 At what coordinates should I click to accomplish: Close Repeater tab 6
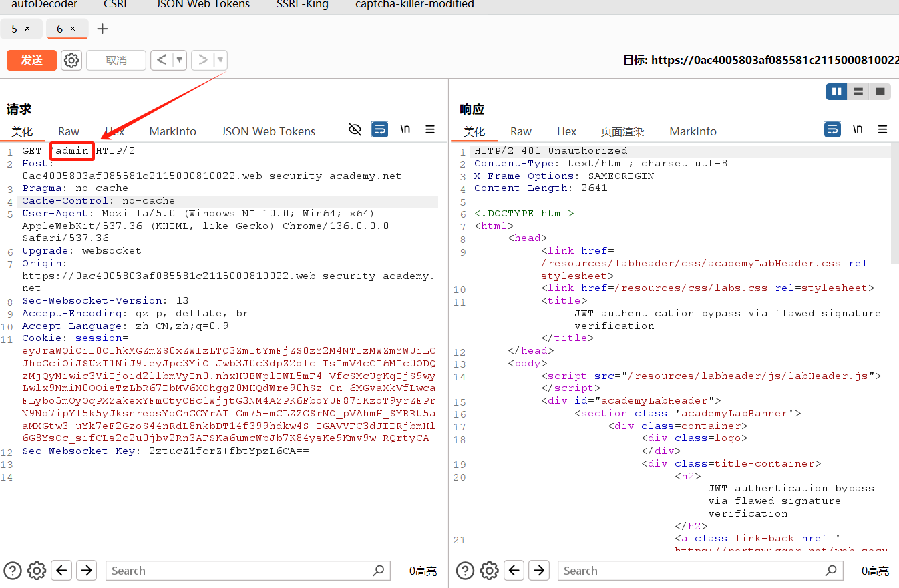(73, 29)
